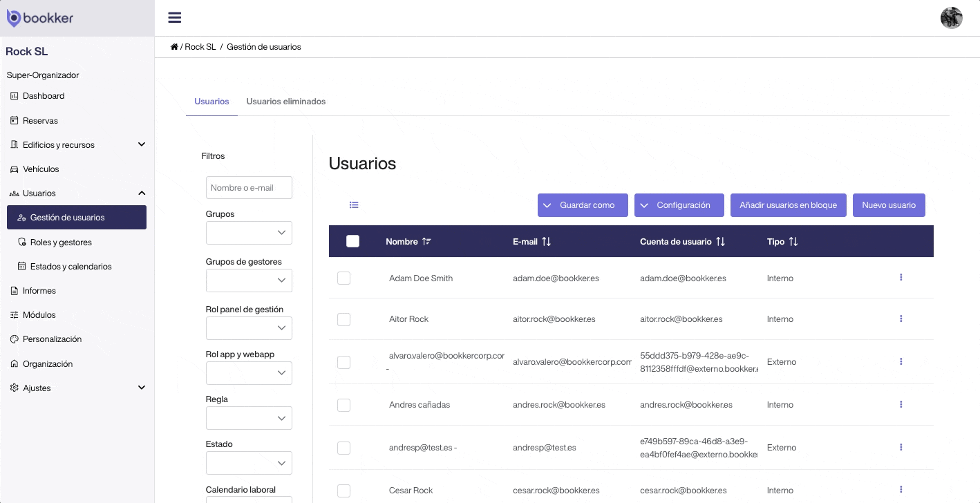Click the Dashboard icon in the sidebar
980x503 pixels.
[x=15, y=96]
